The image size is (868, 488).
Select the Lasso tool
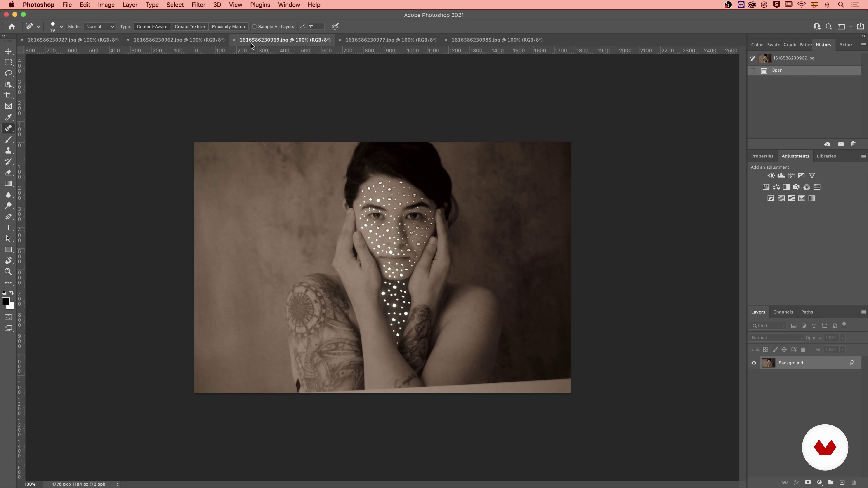coord(8,73)
